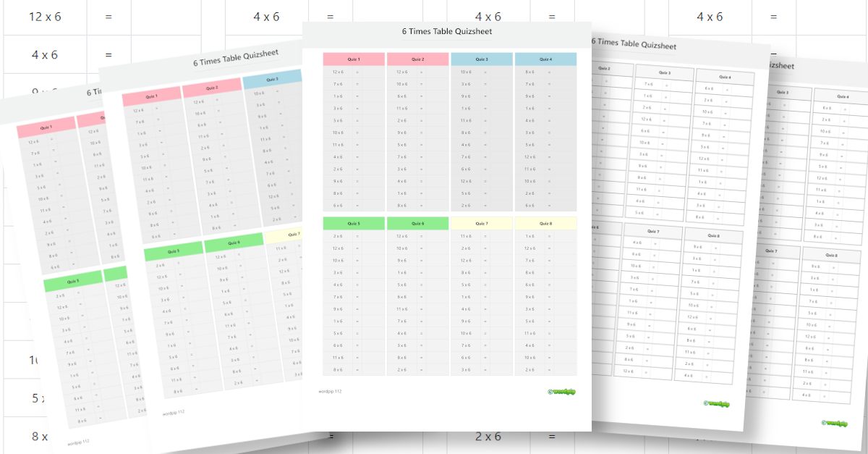The width and height of the screenshot is (868, 454).
Task: Select green Quiz 5 header on second-from-left sheet
Action: point(173,252)
